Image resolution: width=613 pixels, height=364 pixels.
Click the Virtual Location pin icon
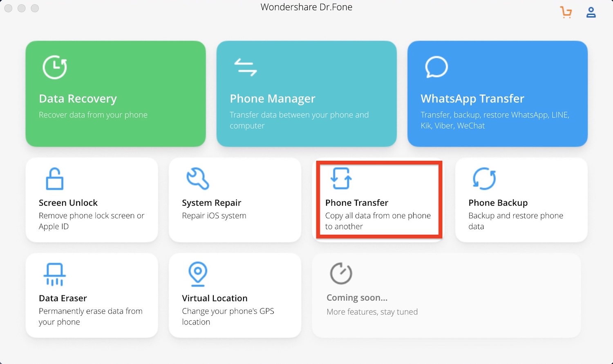pos(198,274)
